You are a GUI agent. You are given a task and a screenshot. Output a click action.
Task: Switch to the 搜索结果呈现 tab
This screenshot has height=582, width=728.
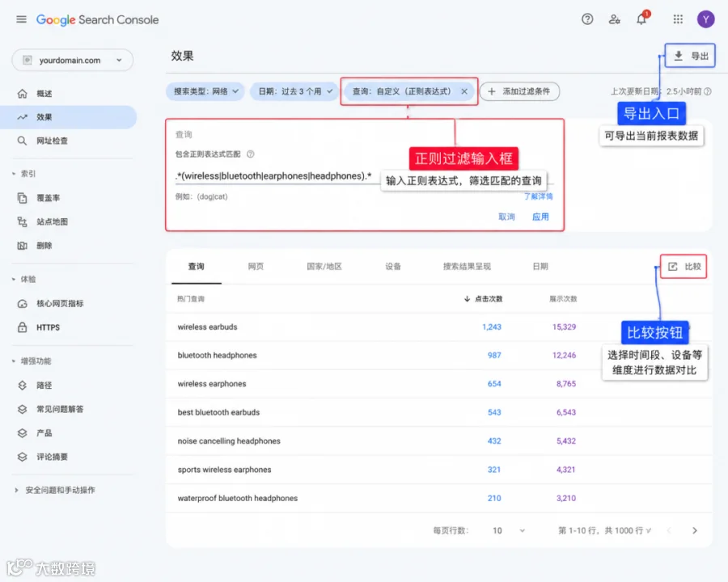[467, 267]
